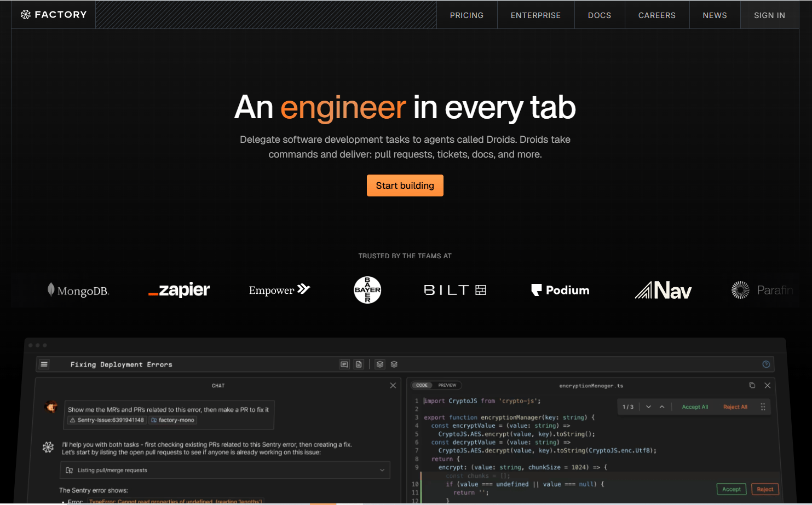
Task: Open the Careers page
Action: click(656, 15)
